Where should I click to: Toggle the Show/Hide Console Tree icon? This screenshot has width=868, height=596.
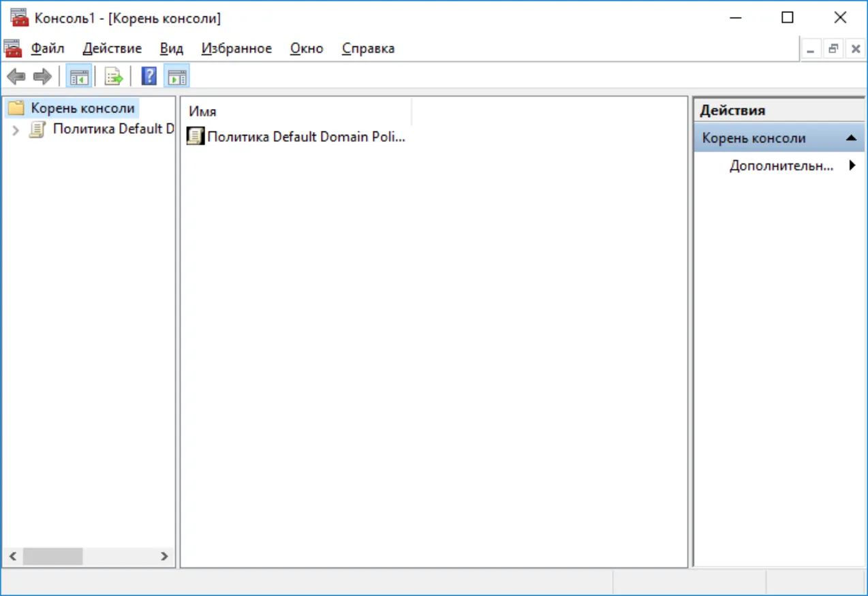79,76
